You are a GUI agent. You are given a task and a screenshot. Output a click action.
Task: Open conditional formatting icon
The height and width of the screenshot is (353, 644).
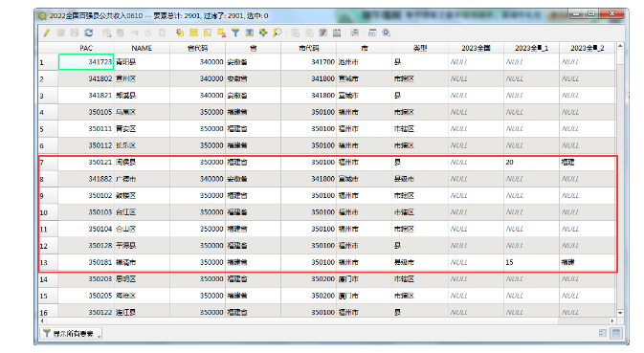pyautogui.click(x=355, y=33)
